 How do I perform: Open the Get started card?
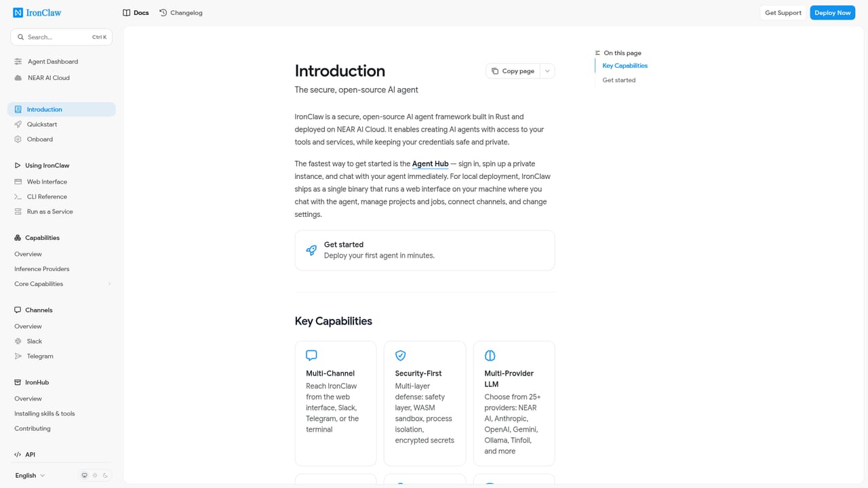coord(425,250)
